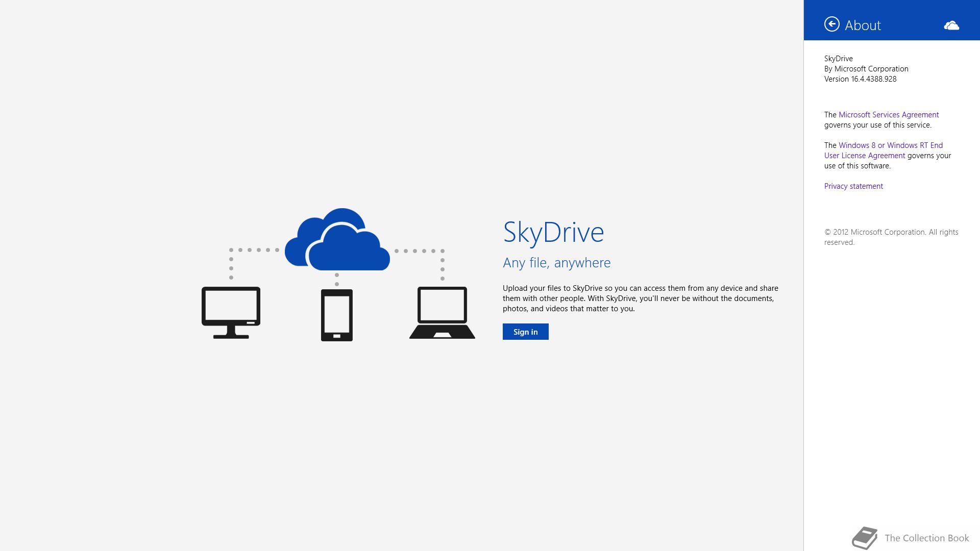980x551 pixels.
Task: Click the phone device icon
Action: point(337,315)
